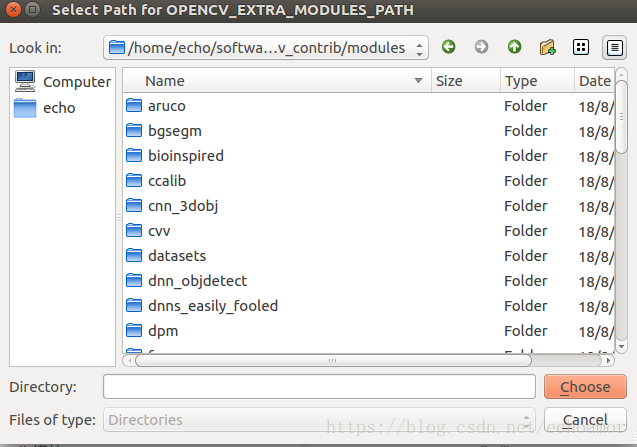Click the vertical scrollbar handle
This screenshot has width=637, height=447.
pyautogui.click(x=621, y=117)
